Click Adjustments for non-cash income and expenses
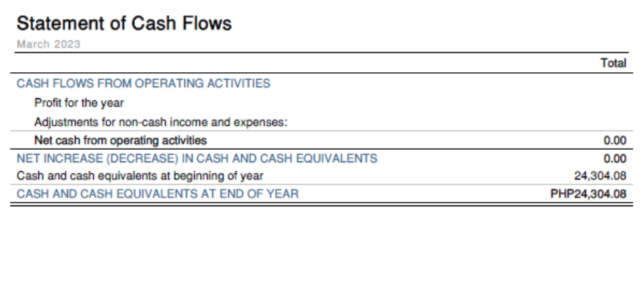Viewport: 644px width, 288px height. click(x=160, y=122)
